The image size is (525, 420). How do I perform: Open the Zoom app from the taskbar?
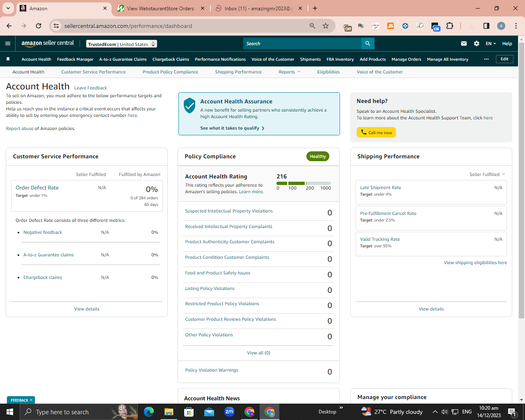pyautogui.click(x=229, y=412)
